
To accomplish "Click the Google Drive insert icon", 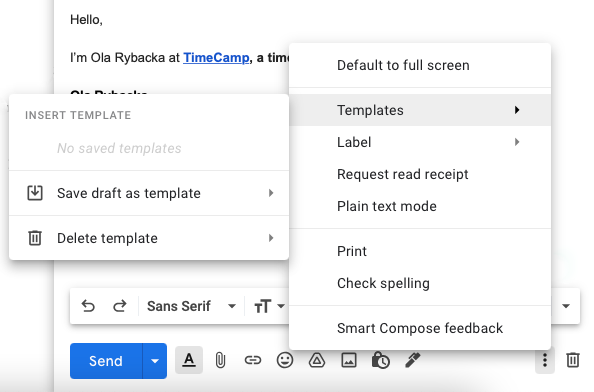I will tap(317, 360).
